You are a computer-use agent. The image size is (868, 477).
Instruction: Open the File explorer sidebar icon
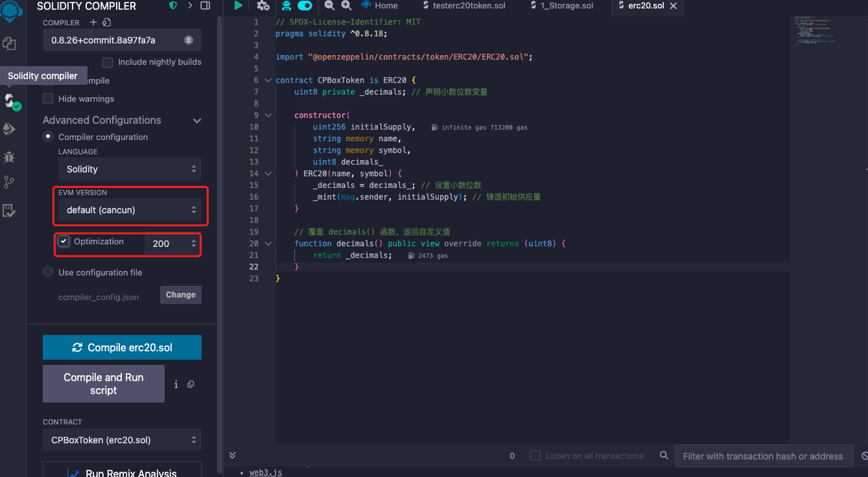9,43
